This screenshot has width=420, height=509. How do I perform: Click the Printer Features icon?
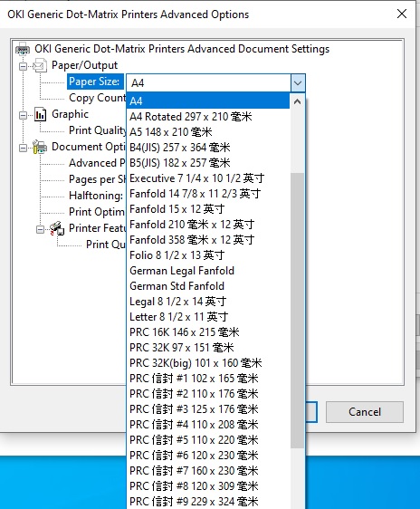pos(57,228)
